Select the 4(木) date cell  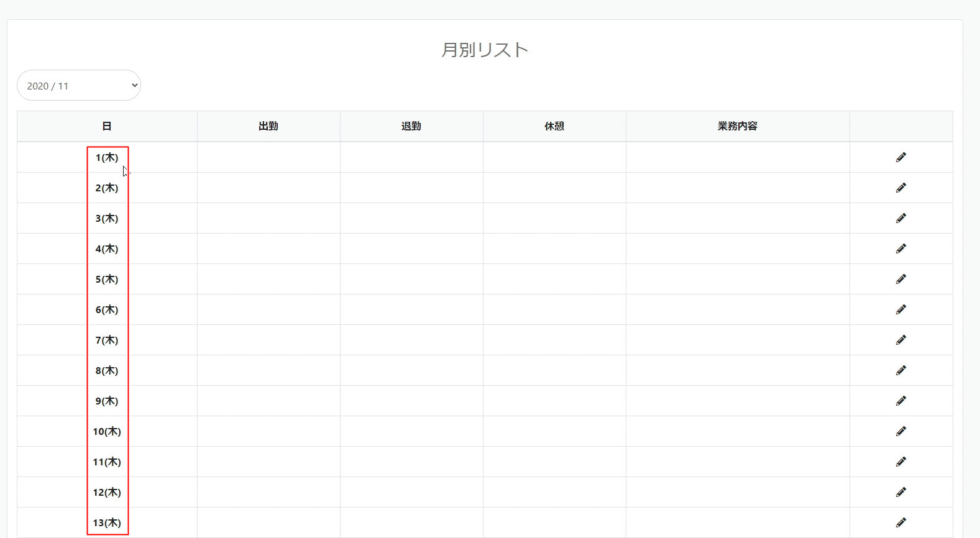(x=107, y=248)
